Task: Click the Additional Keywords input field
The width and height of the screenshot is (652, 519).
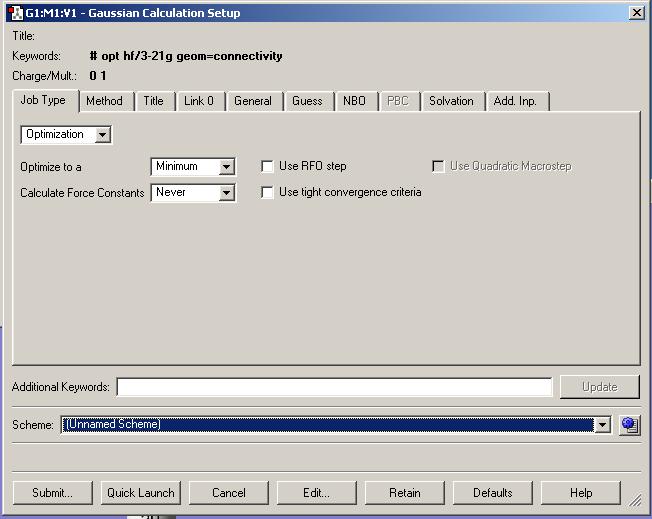Action: pos(335,387)
